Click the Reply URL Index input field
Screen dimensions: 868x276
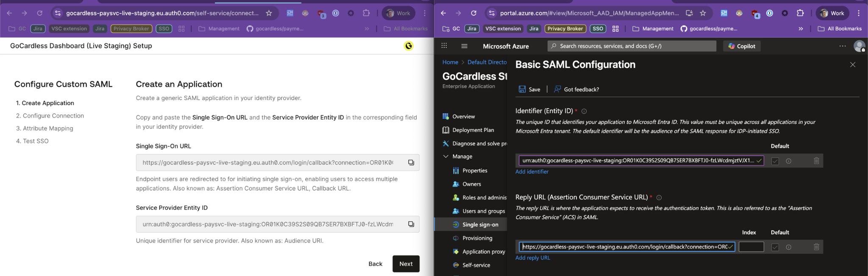(x=751, y=247)
